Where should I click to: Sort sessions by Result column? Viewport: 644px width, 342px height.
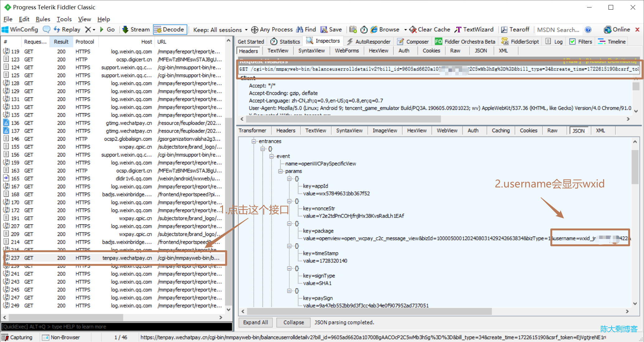[x=61, y=42]
